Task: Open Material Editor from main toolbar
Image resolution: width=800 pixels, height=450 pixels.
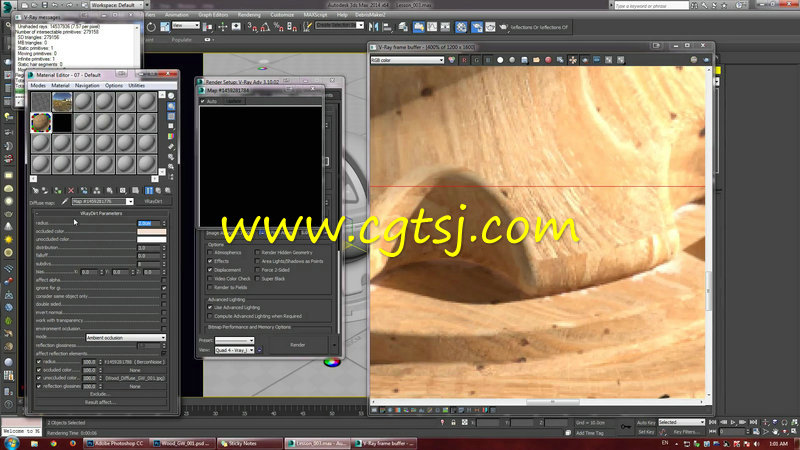Action: [461, 27]
